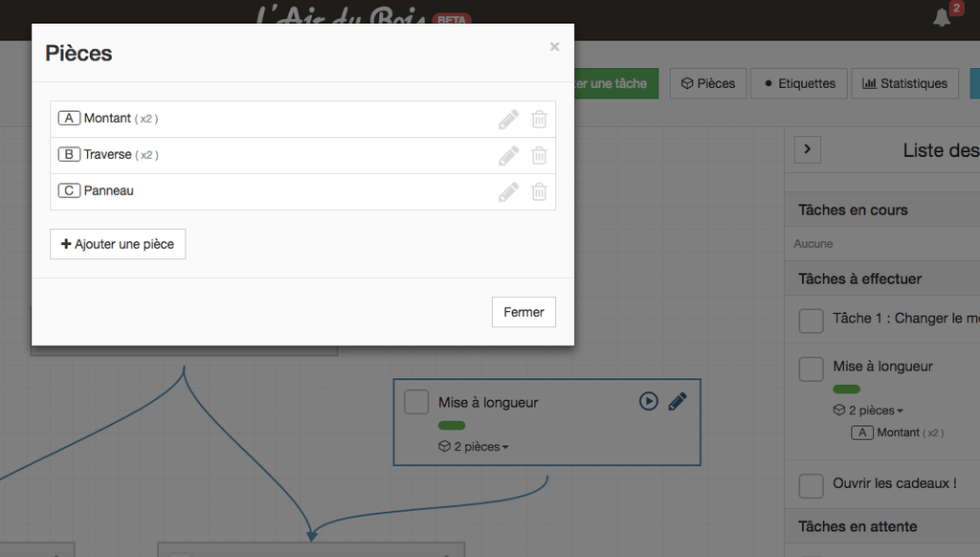Image resolution: width=980 pixels, height=557 pixels.
Task: Expand the 2 pièces dropdown on canvas card
Action: pyautogui.click(x=474, y=446)
